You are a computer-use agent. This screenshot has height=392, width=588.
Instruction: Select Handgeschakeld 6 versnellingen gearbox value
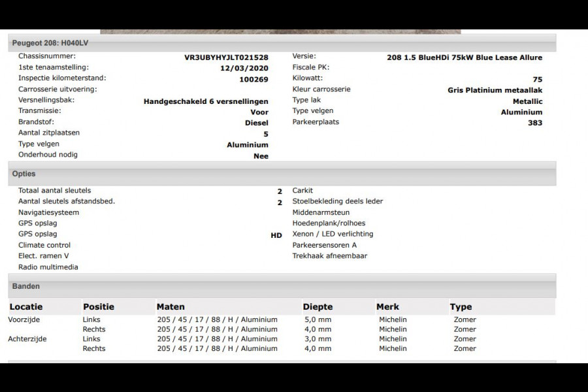coord(206,101)
